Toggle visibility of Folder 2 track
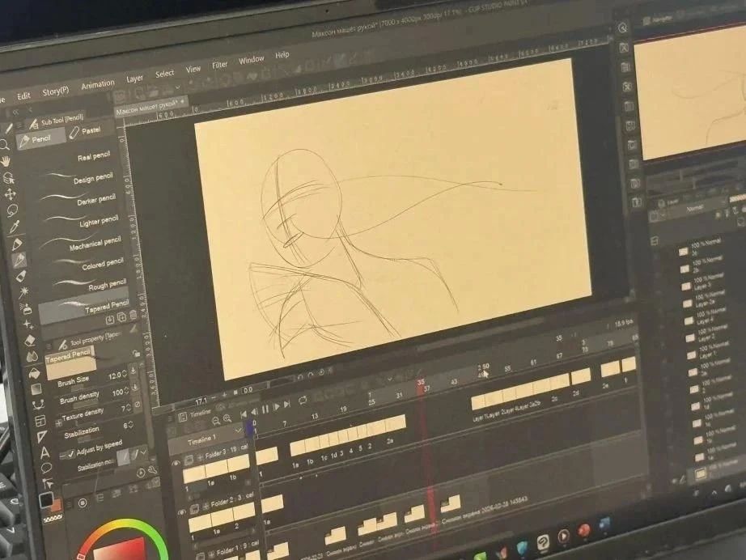This screenshot has width=746, height=560. (x=182, y=512)
